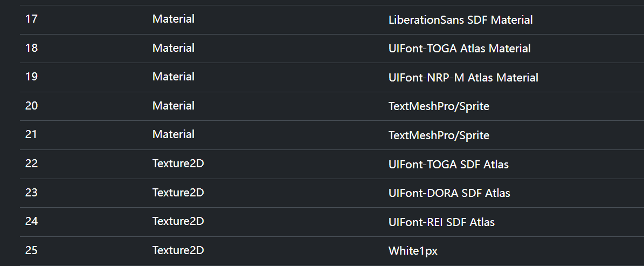Select the UIFont-DORA SDF Atlas entry
Image resolution: width=644 pixels, height=266 pixels.
tap(449, 193)
